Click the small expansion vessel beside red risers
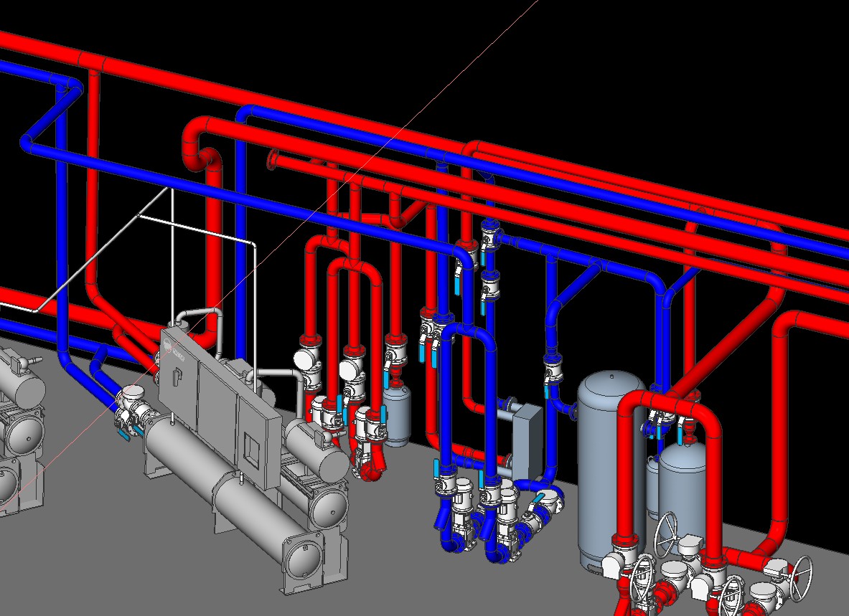This screenshot has width=849, height=616. [396, 416]
